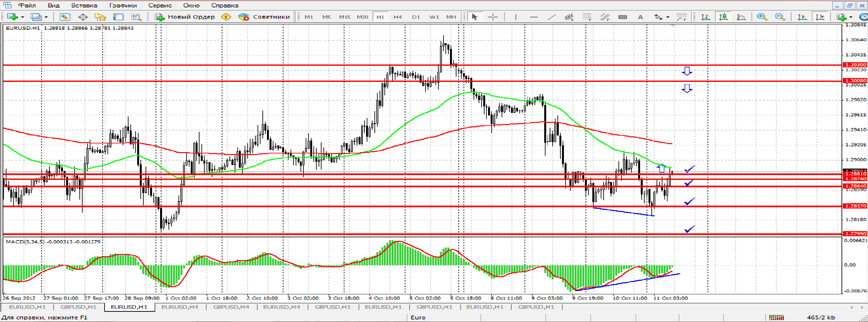Open the Графики menu

(x=123, y=5)
